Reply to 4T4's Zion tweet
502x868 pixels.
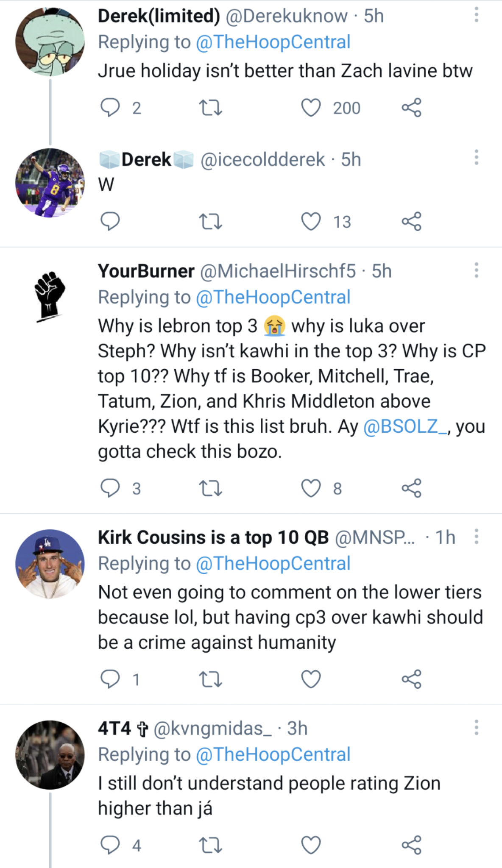click(x=110, y=845)
